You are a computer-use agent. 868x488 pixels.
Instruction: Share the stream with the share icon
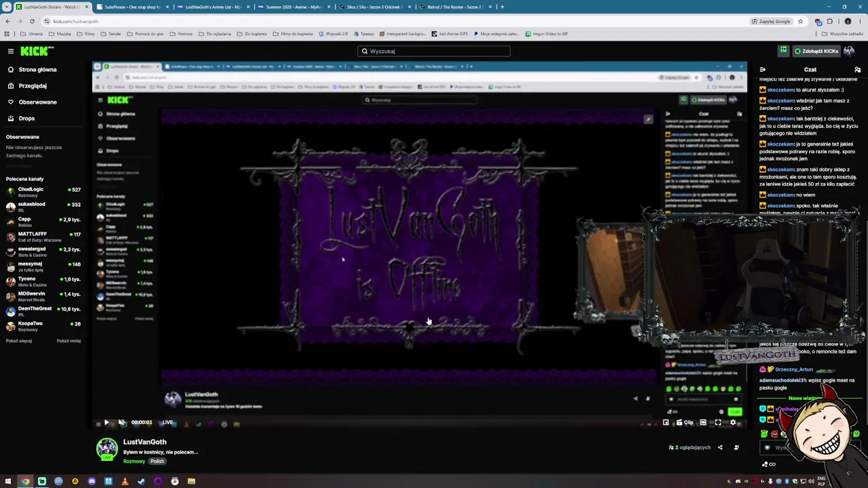[x=720, y=447]
